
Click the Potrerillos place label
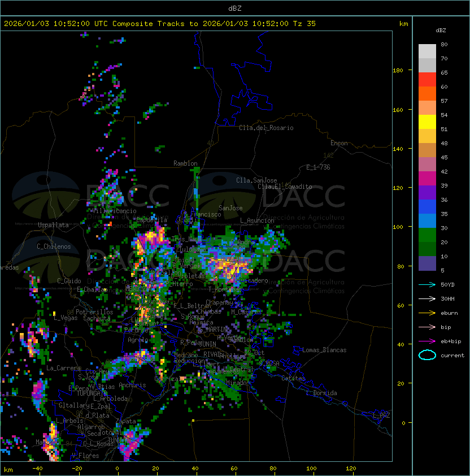pos(94,312)
